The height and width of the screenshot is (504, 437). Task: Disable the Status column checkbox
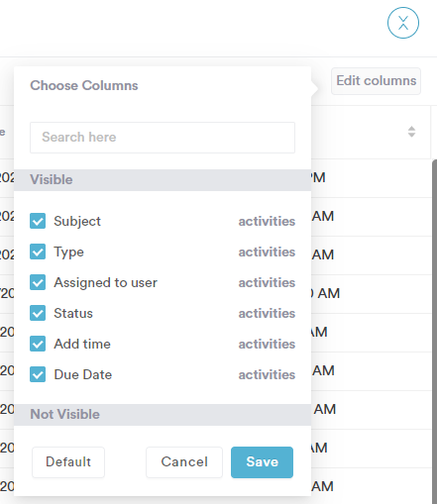coord(38,313)
